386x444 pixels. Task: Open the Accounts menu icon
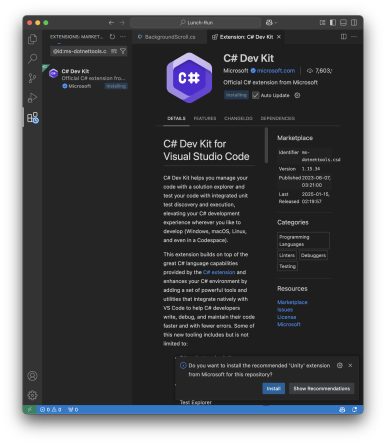pyautogui.click(x=32, y=376)
